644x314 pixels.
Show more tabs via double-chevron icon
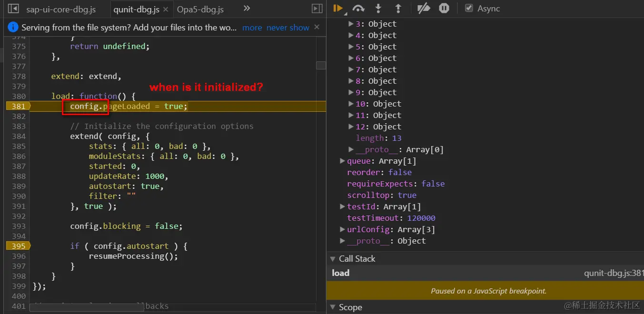(x=247, y=8)
